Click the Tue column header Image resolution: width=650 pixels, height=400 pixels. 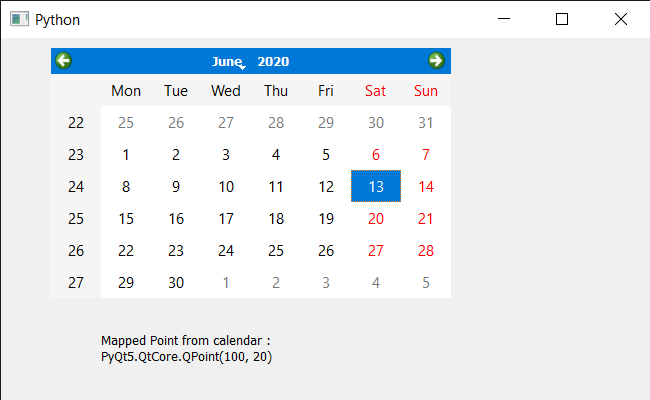[x=176, y=90]
